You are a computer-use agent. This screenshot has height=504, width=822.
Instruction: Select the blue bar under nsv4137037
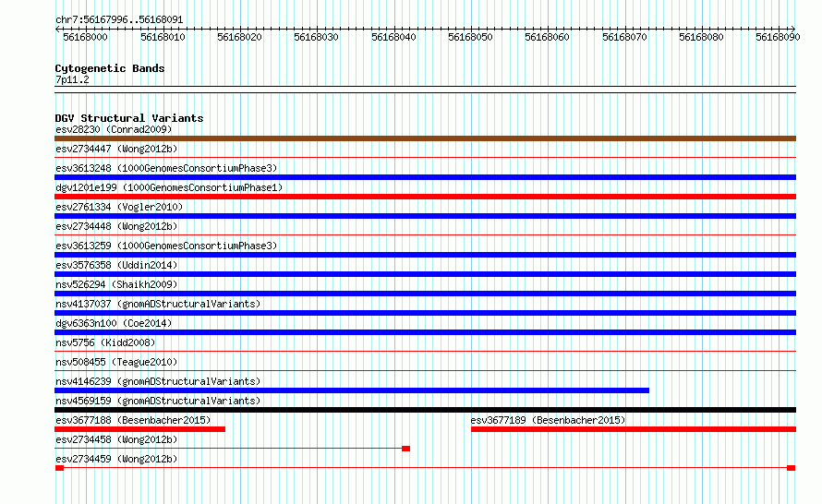coord(425,313)
